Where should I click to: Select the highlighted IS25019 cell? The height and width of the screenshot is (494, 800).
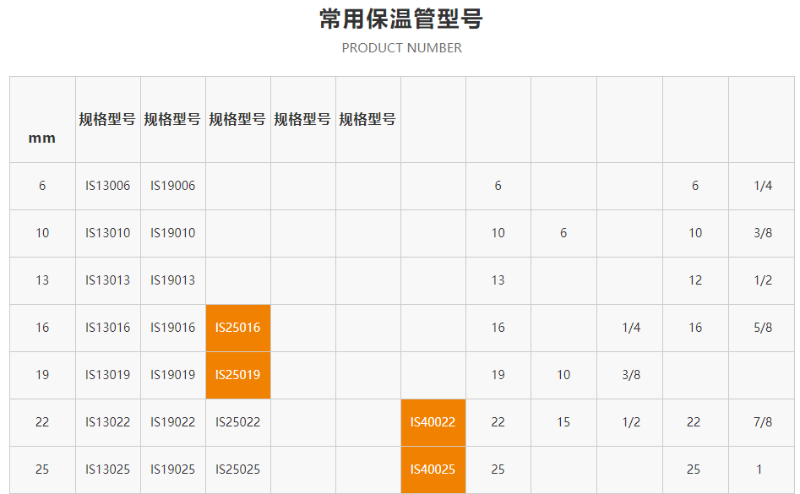tap(237, 375)
